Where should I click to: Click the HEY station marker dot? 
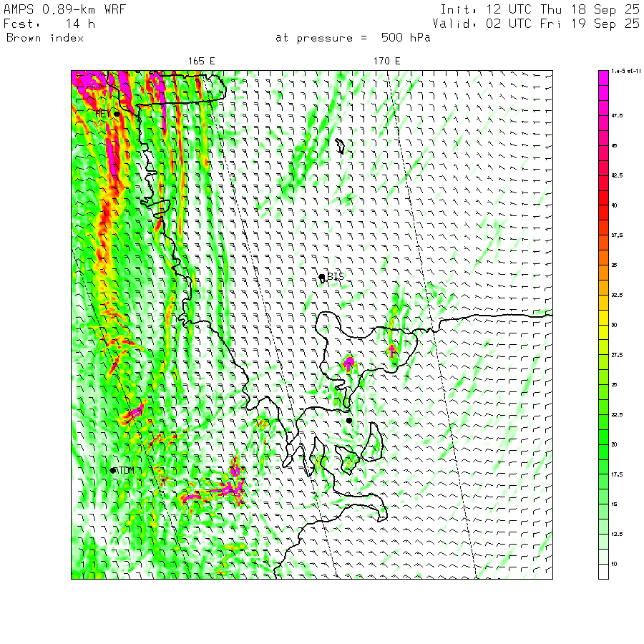tap(117, 114)
